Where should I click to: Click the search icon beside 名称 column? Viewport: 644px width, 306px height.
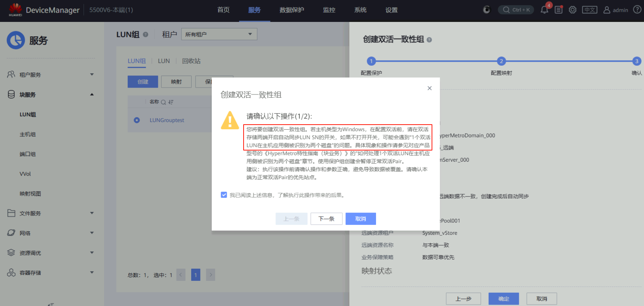(163, 102)
